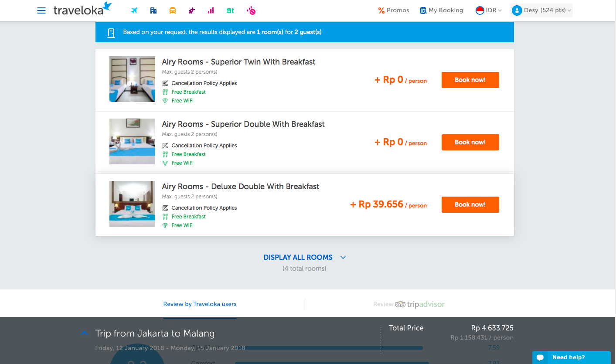Click title Airy Rooms - Superior Double With Breakfast

[x=243, y=124]
